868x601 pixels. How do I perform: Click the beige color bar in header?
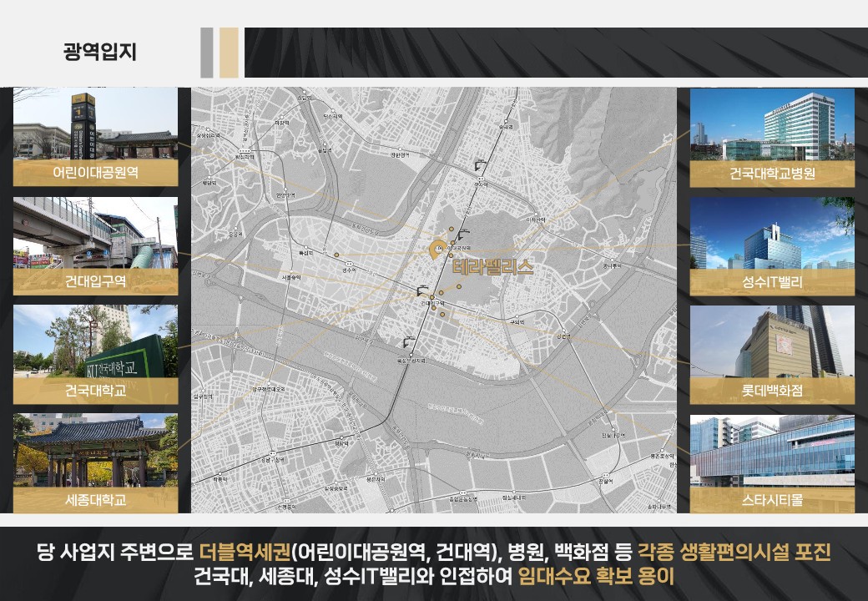[229, 52]
